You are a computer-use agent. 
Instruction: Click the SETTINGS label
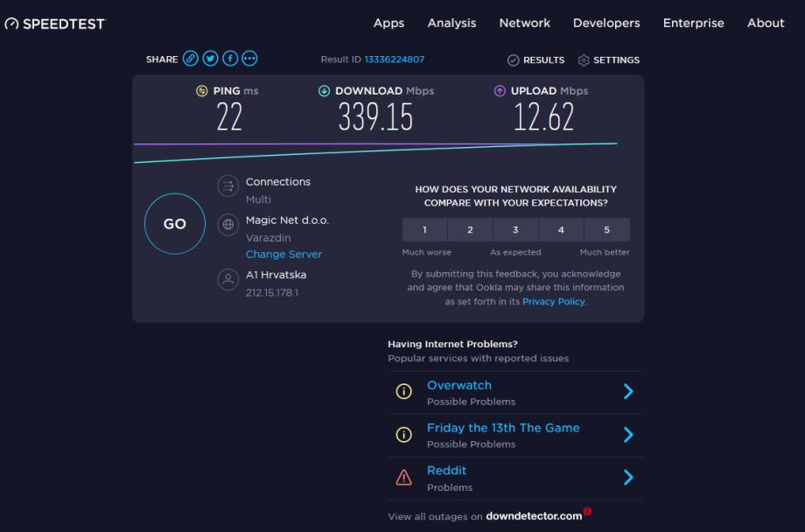point(617,60)
